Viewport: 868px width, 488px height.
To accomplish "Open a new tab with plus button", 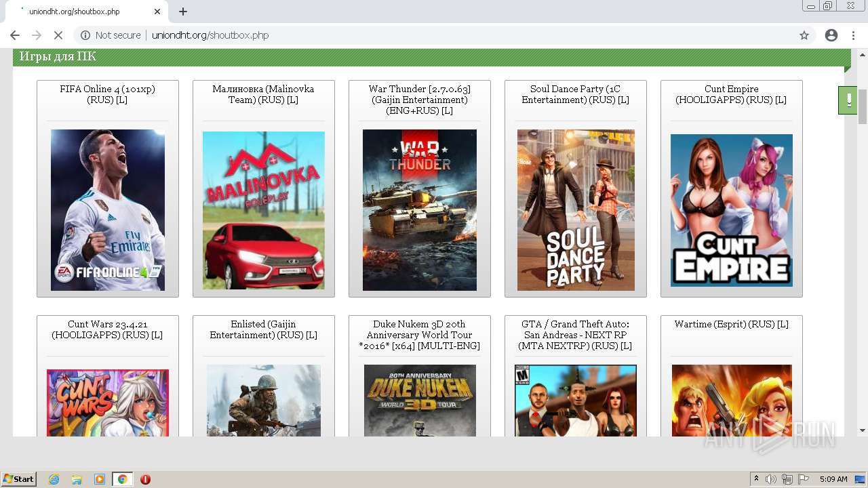I will coord(183,12).
